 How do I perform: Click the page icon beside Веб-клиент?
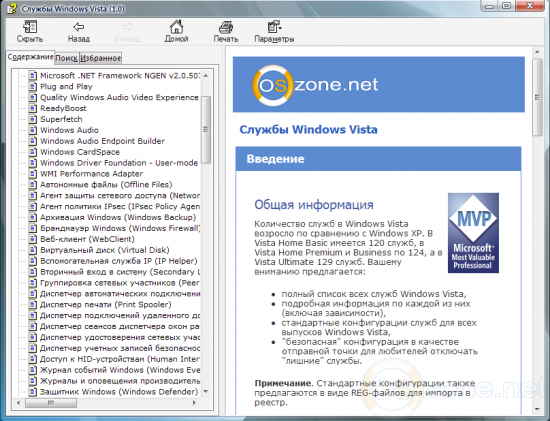click(x=33, y=239)
